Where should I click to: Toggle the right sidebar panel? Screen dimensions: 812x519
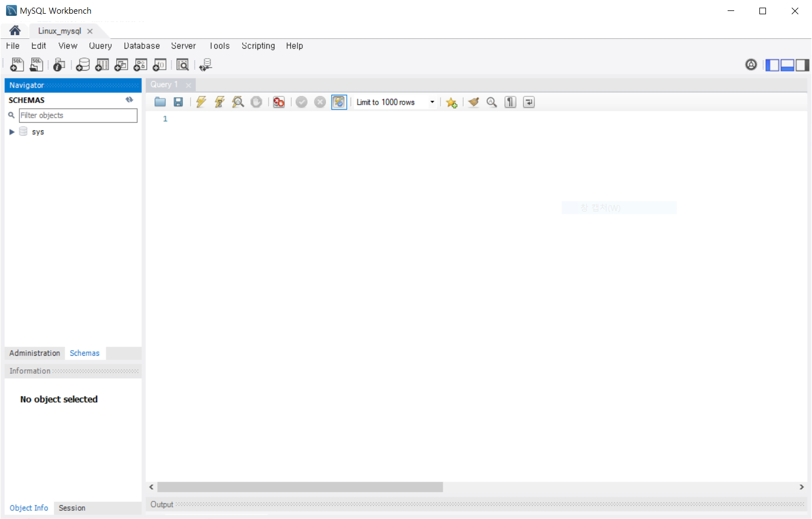[x=802, y=65]
